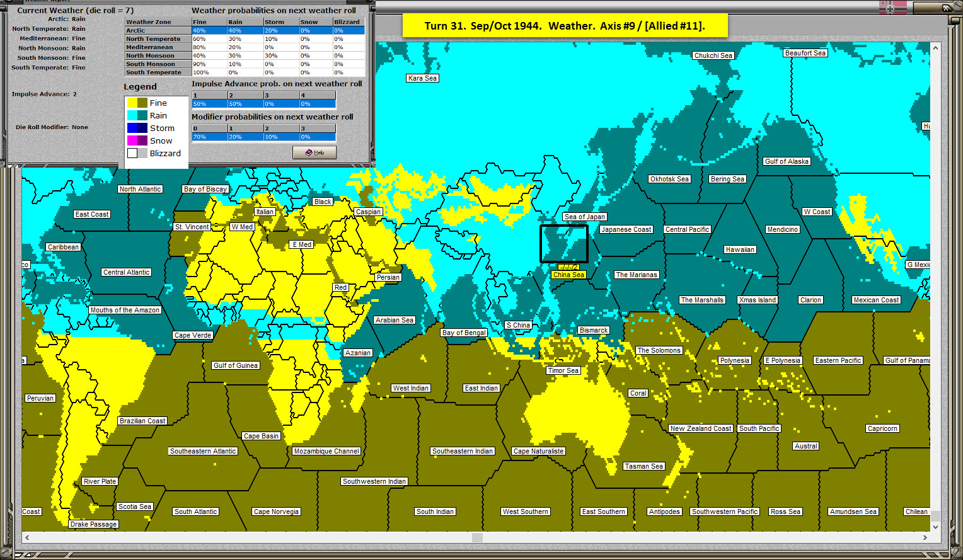The height and width of the screenshot is (560, 963).
Task: Click the Rain color swatch in the Legend
Action: point(137,115)
